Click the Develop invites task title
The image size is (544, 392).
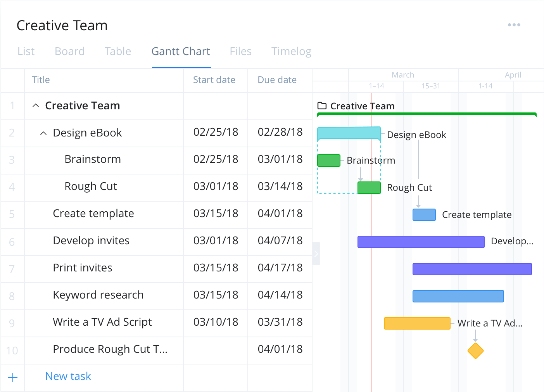pos(91,241)
